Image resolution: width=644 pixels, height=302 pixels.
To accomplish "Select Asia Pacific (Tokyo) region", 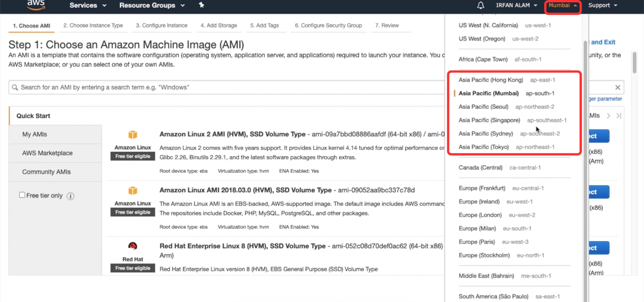I will [x=506, y=147].
